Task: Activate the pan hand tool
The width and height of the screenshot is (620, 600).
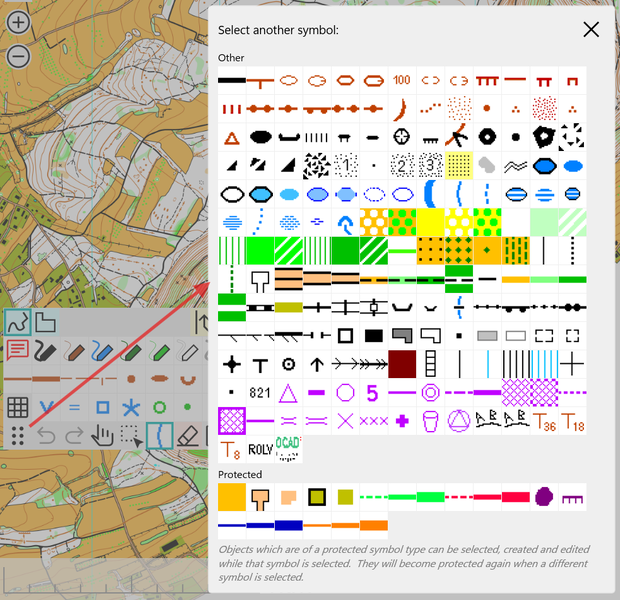Action: (102, 435)
